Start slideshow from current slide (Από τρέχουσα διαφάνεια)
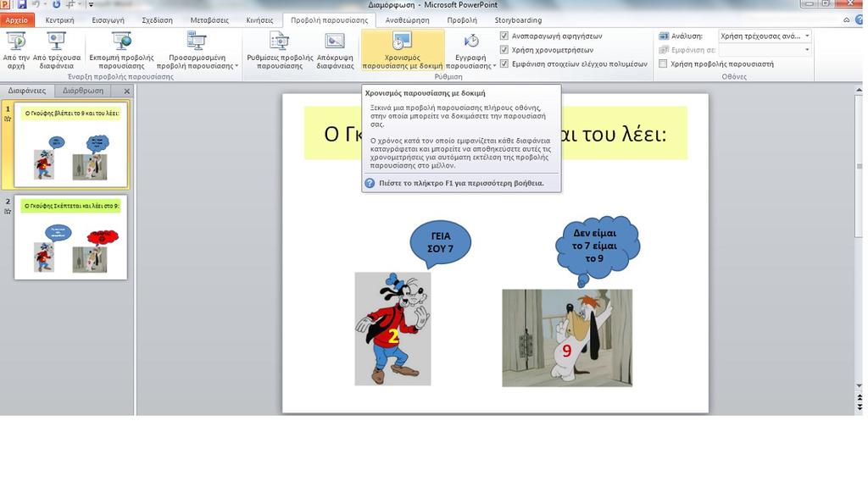 57,50
